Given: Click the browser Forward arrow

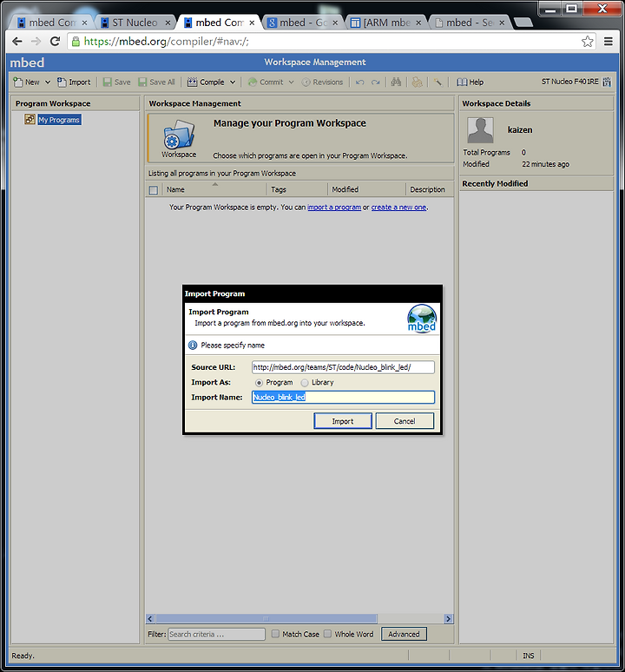Looking at the screenshot, I should click(x=36, y=41).
